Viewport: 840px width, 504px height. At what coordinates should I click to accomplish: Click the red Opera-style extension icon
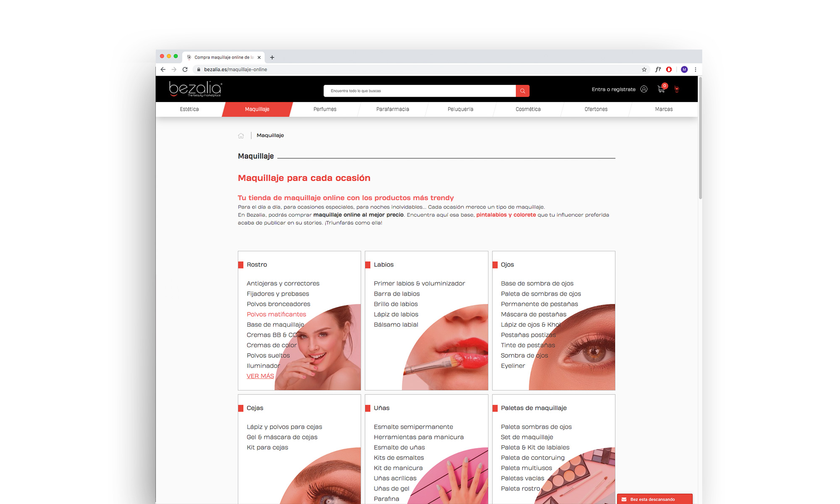coord(669,69)
